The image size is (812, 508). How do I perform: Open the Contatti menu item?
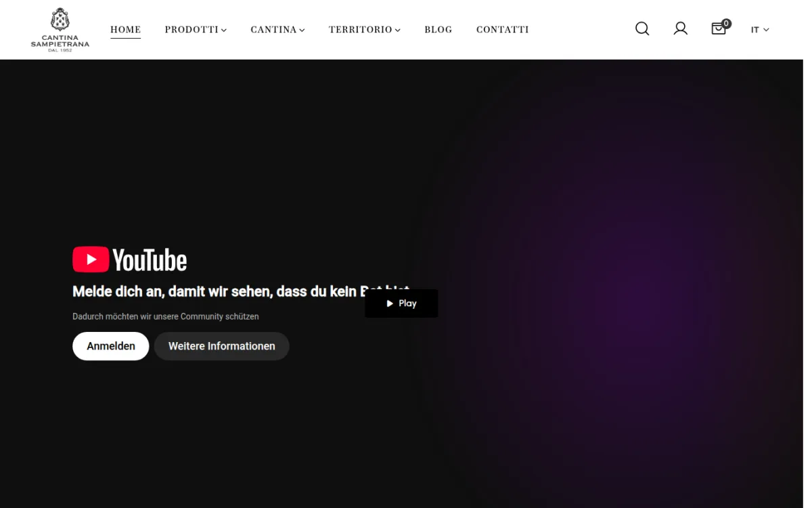[x=503, y=30]
